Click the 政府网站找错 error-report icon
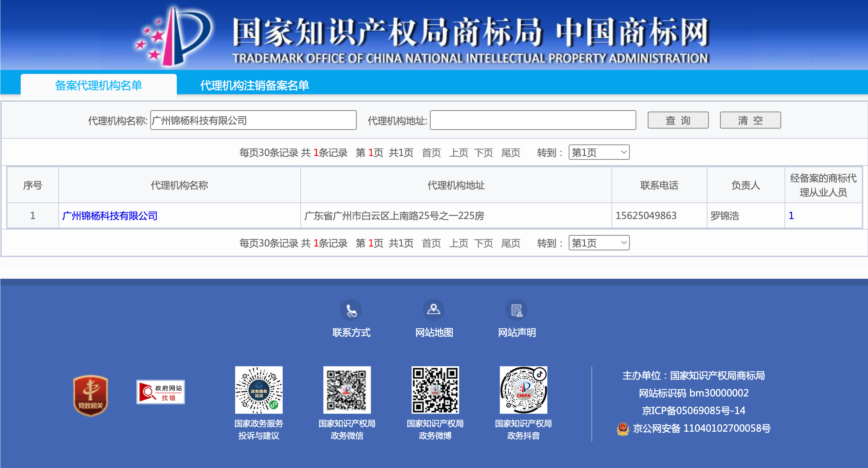 [161, 392]
